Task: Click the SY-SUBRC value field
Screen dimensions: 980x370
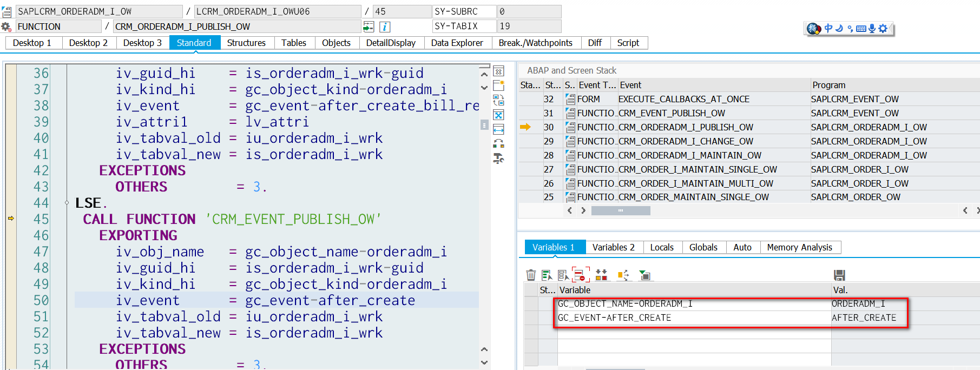Action: pyautogui.click(x=529, y=11)
